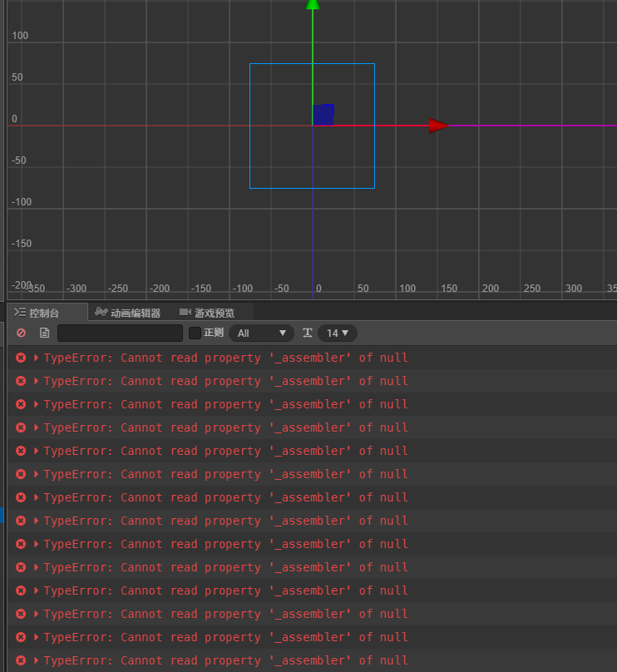Expand the first TypeError entry's triangle
The width and height of the screenshot is (617, 672).
tap(37, 358)
